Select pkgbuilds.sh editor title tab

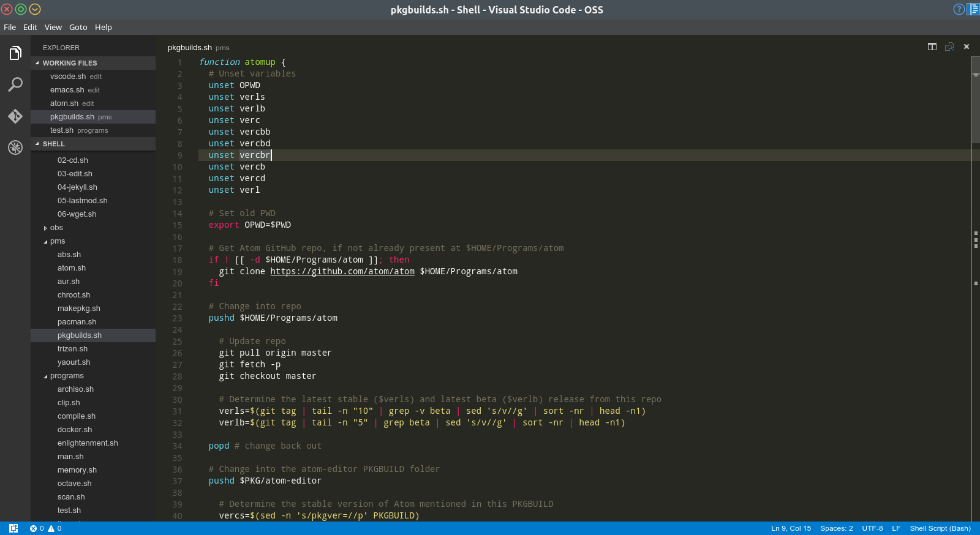pyautogui.click(x=198, y=47)
